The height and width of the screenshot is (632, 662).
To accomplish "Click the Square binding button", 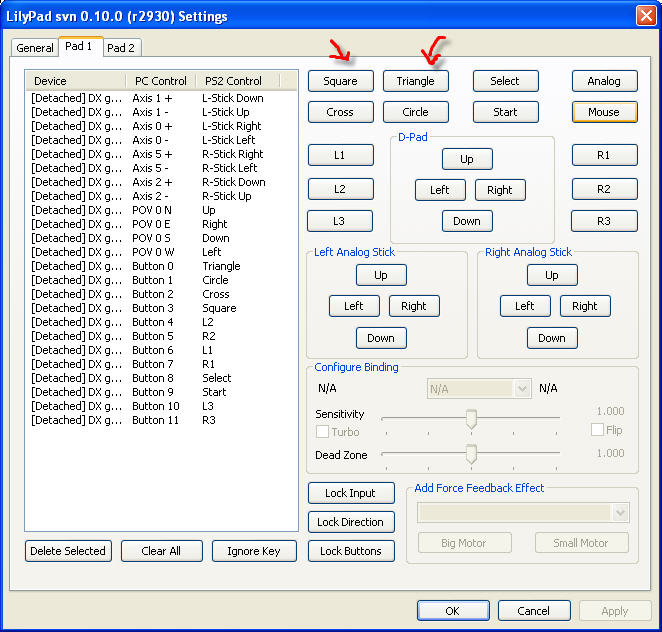I will [341, 81].
